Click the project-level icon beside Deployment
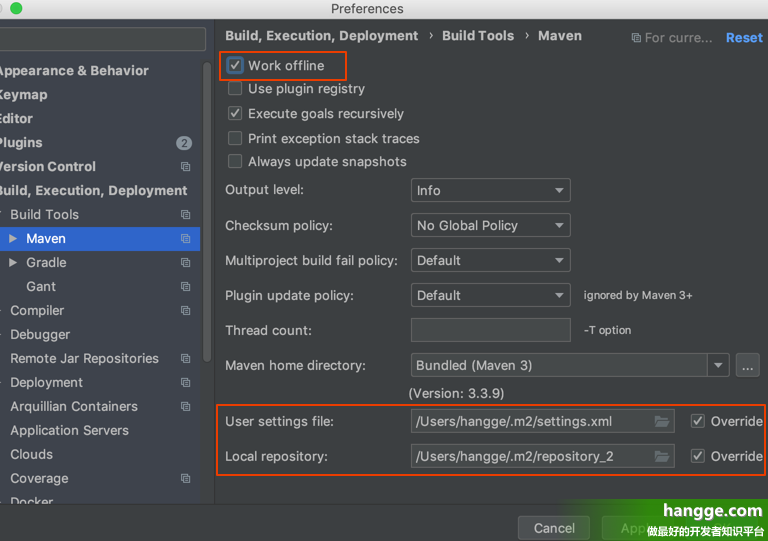Viewport: 768px width, 541px height. [185, 382]
